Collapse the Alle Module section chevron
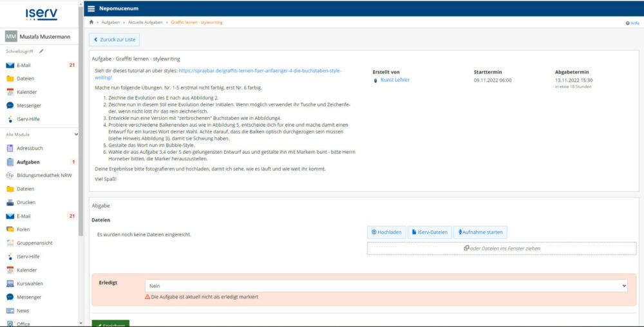 pyautogui.click(x=75, y=135)
